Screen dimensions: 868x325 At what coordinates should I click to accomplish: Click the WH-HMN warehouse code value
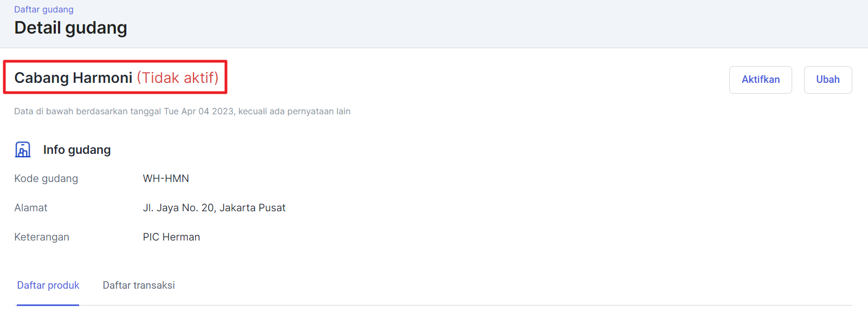coord(166,179)
